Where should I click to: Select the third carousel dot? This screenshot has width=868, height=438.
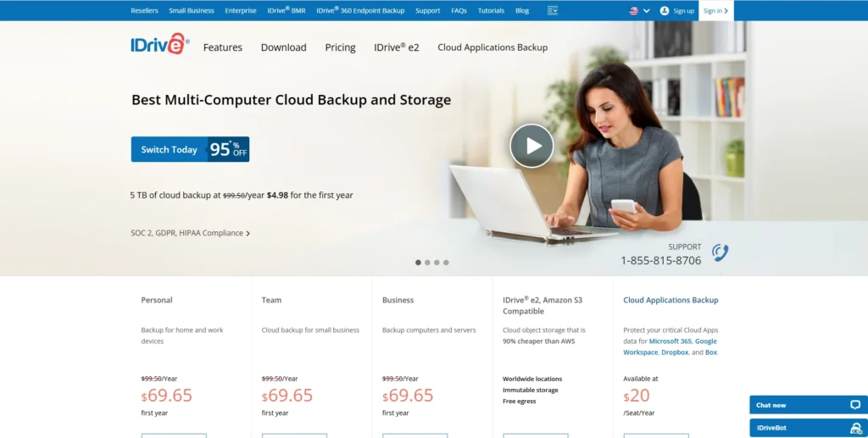(x=437, y=263)
